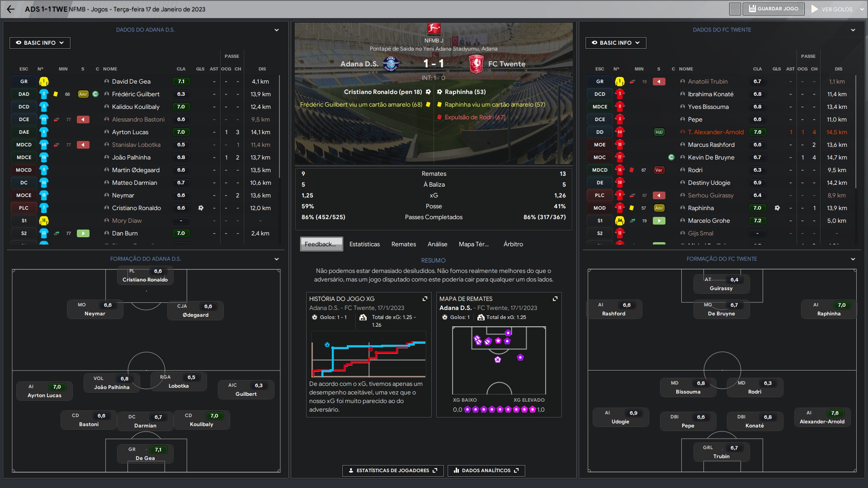Select De Gea goalkeeper on Adana formation pitch

click(145, 454)
